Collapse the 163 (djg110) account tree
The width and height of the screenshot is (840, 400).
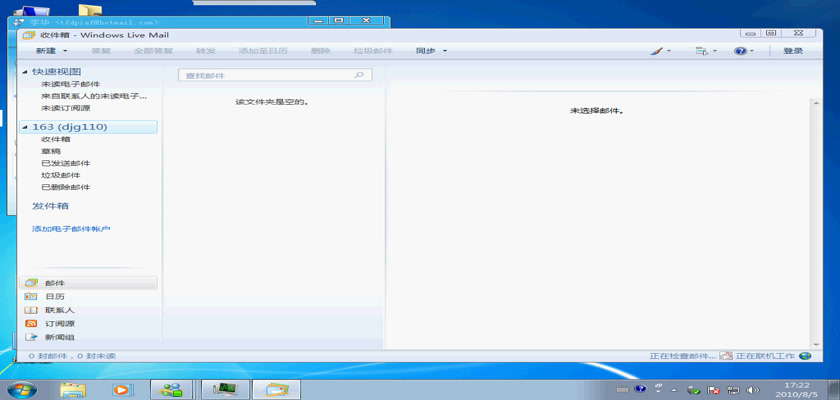(25, 127)
